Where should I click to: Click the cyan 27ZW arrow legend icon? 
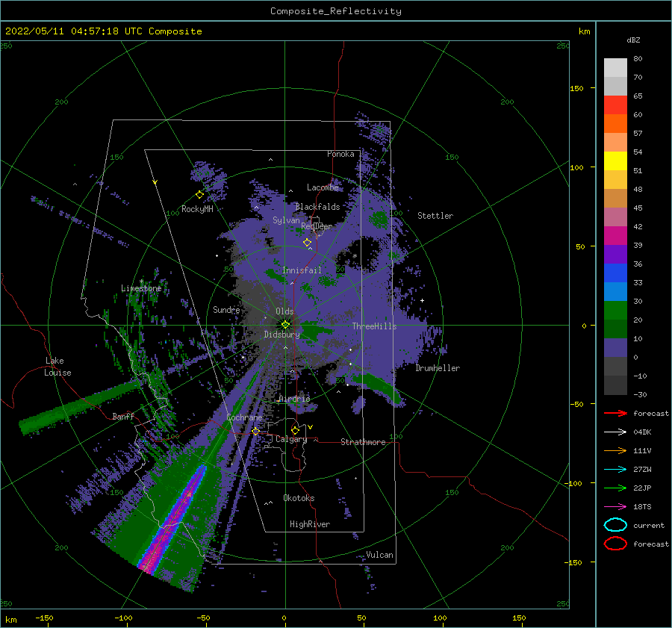(615, 470)
